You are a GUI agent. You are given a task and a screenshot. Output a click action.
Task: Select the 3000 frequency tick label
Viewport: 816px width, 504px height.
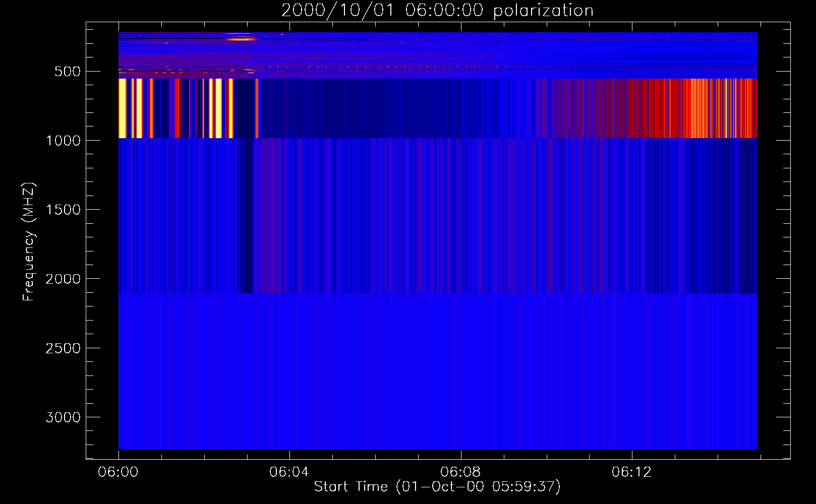click(x=63, y=417)
